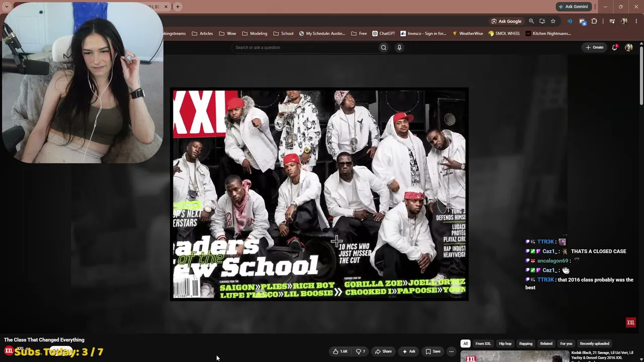
Task: Select the For you filter chip
Action: click(x=566, y=344)
